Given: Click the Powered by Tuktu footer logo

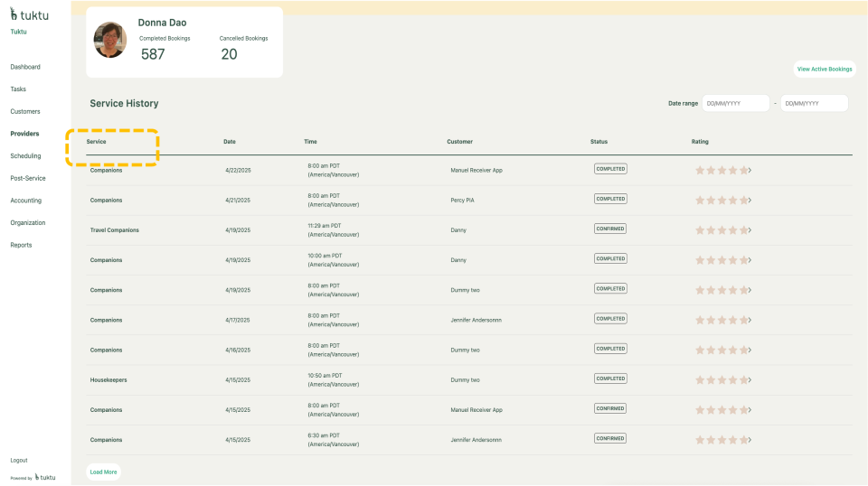Looking at the screenshot, I should pyautogui.click(x=45, y=477).
